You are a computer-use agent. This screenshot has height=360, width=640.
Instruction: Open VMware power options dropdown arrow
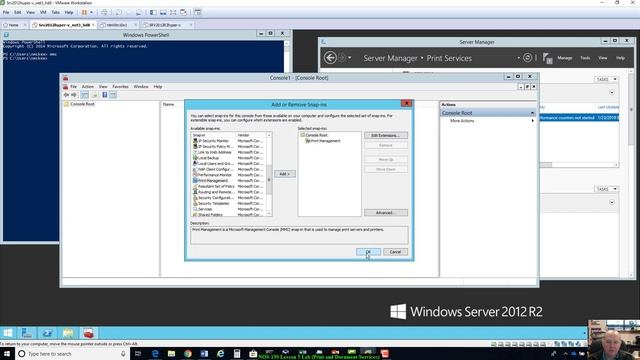(x=91, y=13)
